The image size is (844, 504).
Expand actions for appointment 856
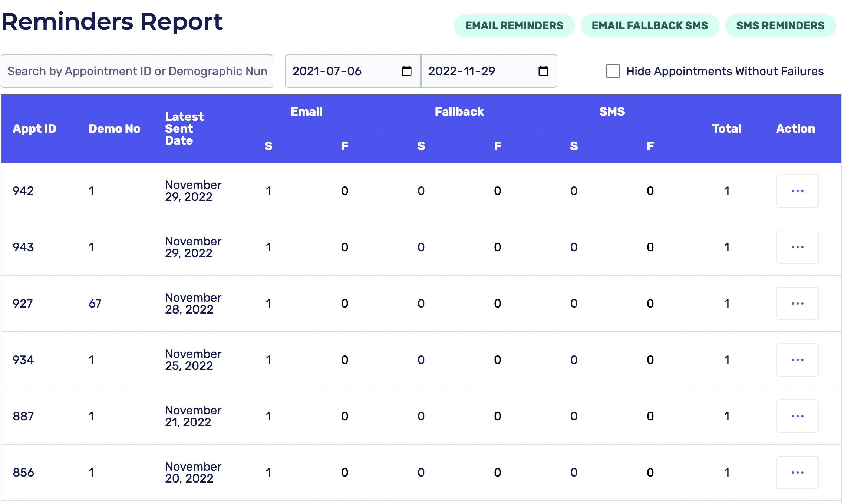797,472
